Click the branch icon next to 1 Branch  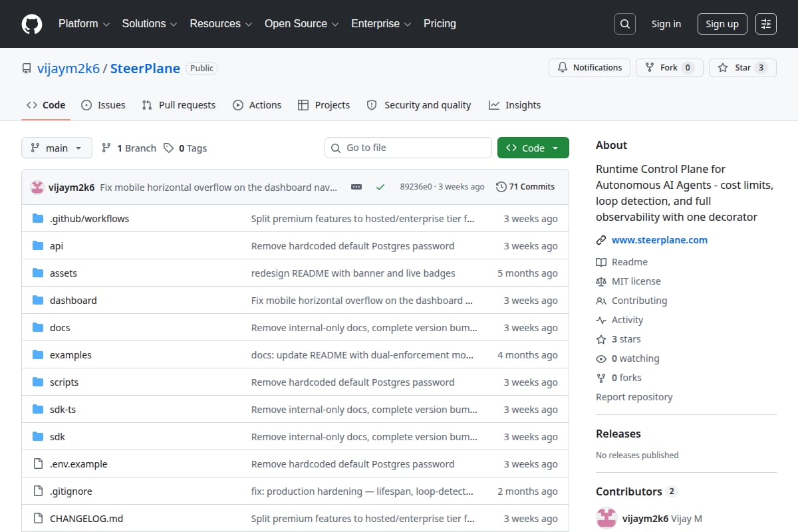[x=106, y=148]
